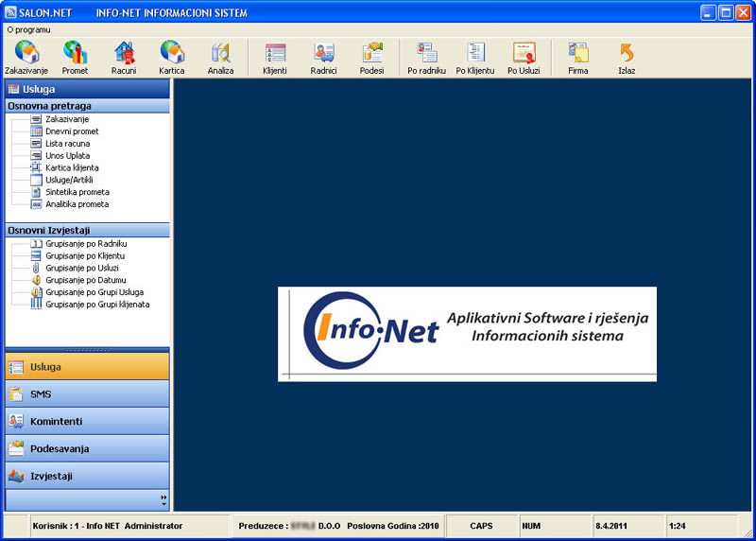Open the Klijenti list toolbar icon
The height and width of the screenshot is (541, 756).
pos(275,58)
